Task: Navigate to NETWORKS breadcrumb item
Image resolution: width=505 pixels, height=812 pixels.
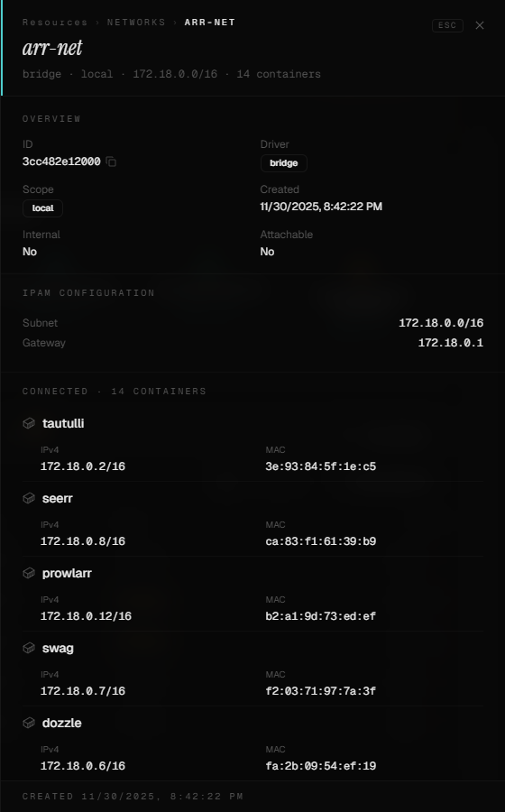Action: point(136,23)
